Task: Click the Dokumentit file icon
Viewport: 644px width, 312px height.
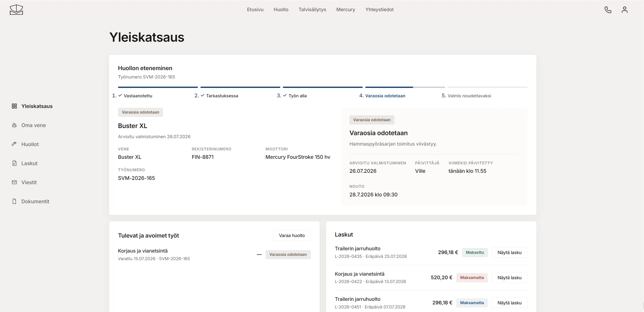Action: 14,201
